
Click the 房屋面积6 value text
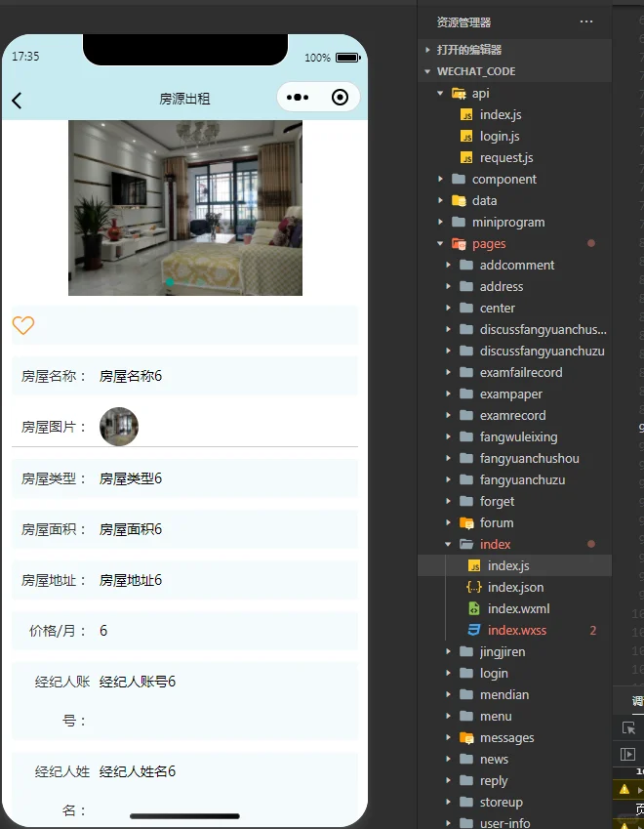131,530
